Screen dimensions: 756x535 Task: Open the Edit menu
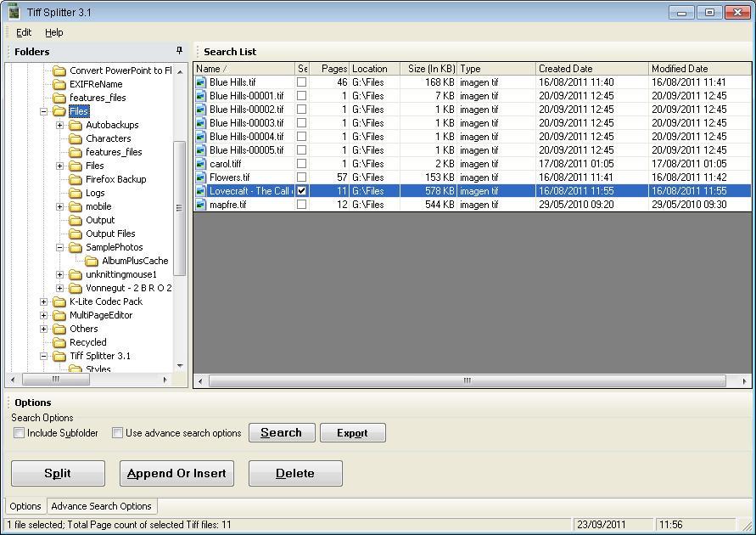[x=23, y=32]
